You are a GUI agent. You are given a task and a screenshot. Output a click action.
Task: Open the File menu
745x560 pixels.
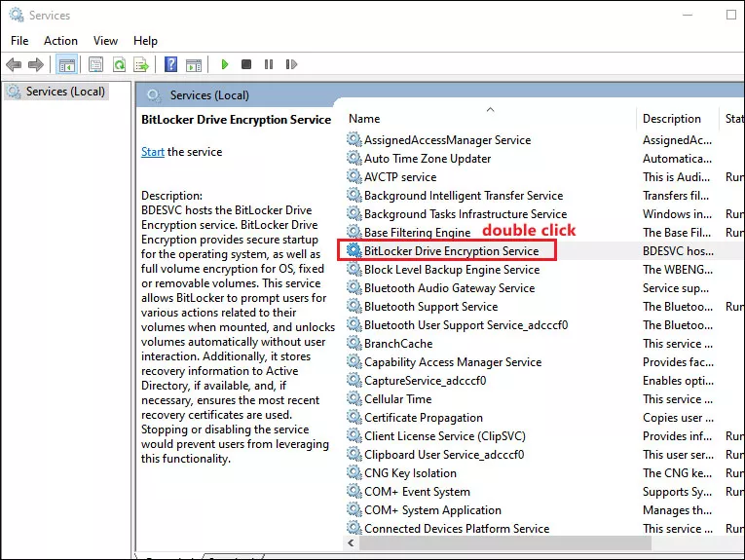(19, 41)
